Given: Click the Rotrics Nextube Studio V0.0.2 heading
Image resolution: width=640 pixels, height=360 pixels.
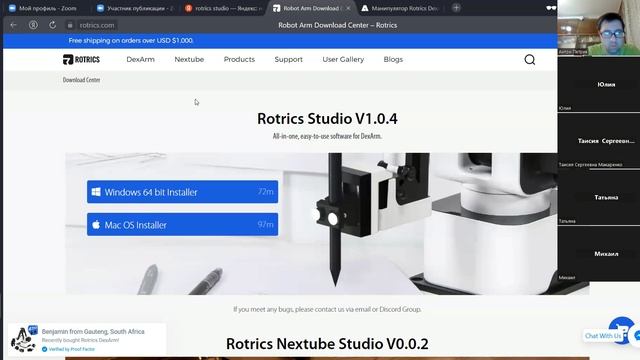Looking at the screenshot, I should (x=327, y=344).
